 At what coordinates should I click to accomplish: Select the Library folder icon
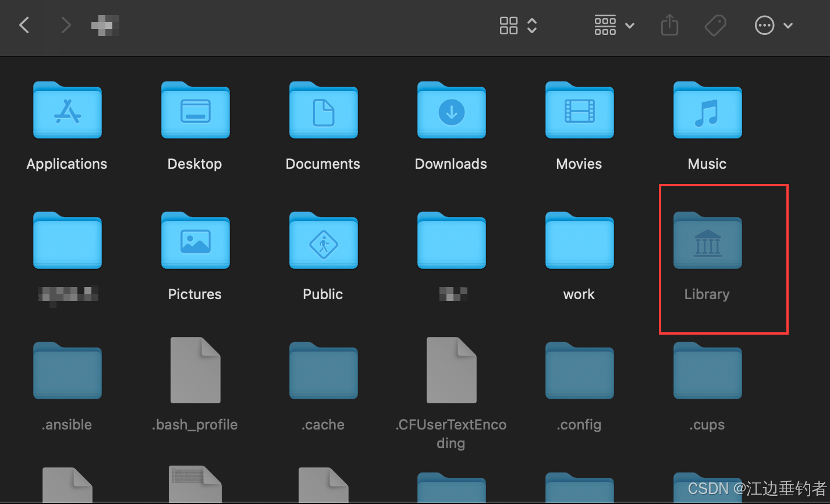(708, 240)
